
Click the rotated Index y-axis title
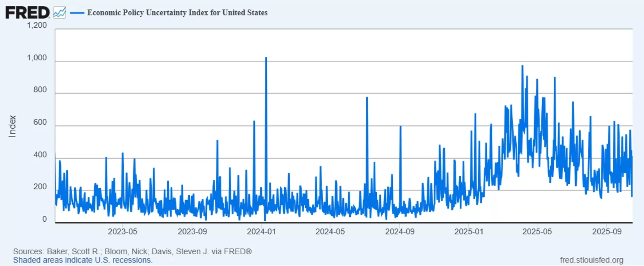click(12, 126)
